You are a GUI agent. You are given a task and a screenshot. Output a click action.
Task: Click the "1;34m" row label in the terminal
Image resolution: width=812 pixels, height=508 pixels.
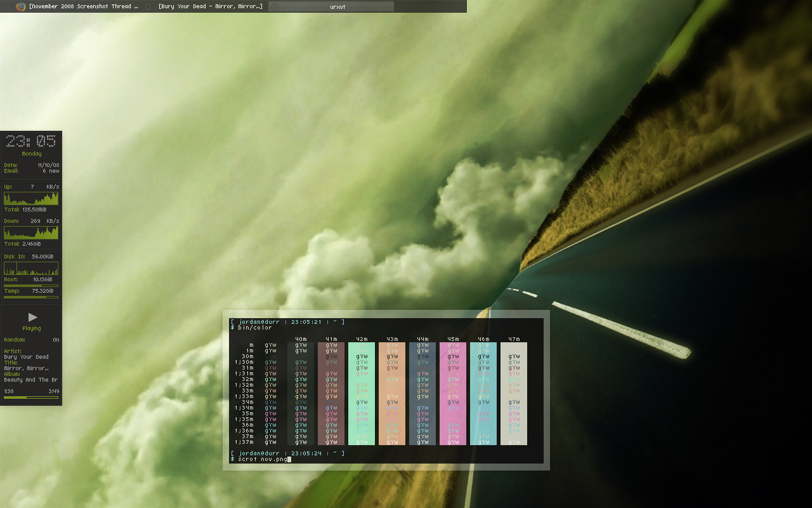[244, 408]
